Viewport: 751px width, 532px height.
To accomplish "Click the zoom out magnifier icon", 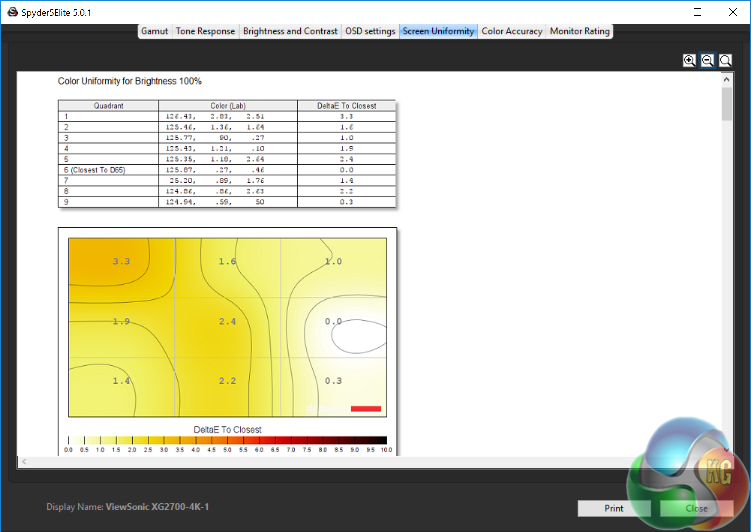I will (707, 60).
